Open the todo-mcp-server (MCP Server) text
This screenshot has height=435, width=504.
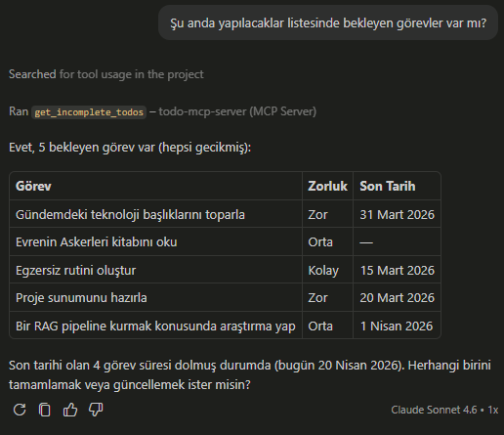(237, 111)
